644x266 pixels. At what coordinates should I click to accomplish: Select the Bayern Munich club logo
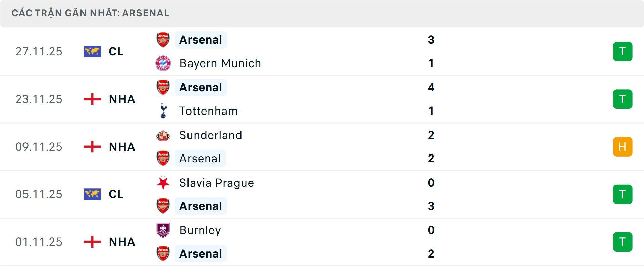click(163, 63)
